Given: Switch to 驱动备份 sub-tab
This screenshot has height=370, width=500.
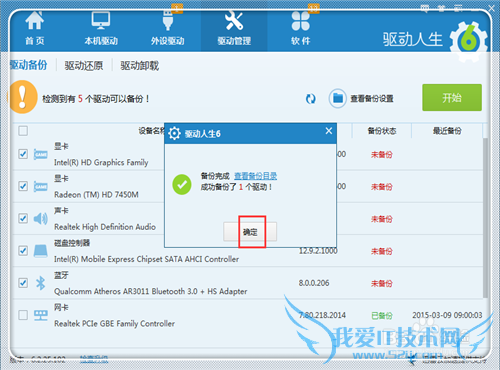Looking at the screenshot, I should [x=29, y=65].
